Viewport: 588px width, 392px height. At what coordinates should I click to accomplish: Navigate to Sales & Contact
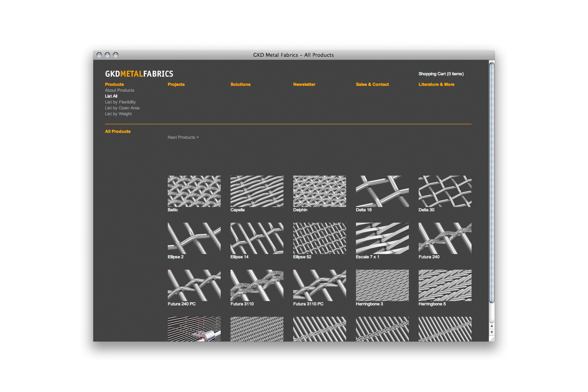(x=372, y=84)
